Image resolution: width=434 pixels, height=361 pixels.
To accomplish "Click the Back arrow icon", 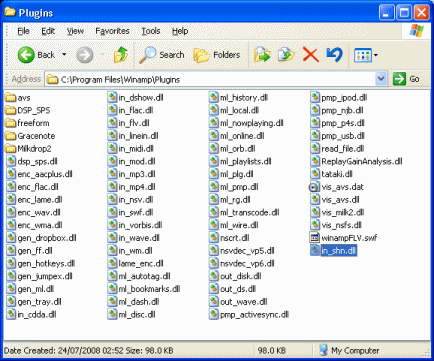I will pos(26,55).
